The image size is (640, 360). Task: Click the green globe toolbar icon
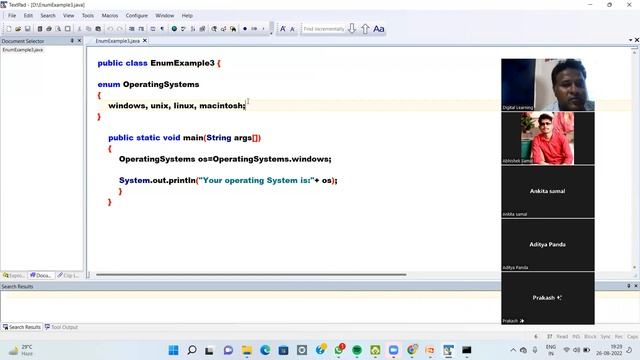coord(174,29)
